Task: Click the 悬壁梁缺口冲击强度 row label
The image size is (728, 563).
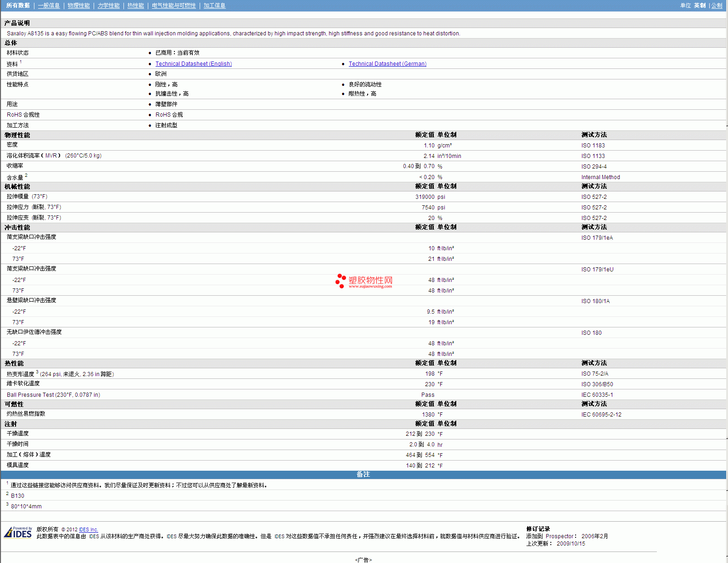Action: [31, 300]
